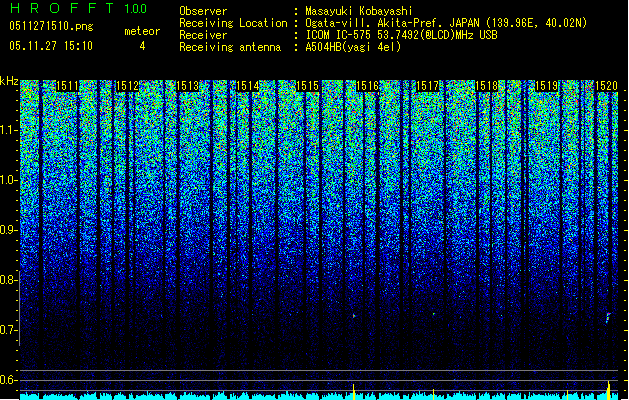
Task: Click the ICOM IC-575 receiver text
Action: (x=401, y=35)
